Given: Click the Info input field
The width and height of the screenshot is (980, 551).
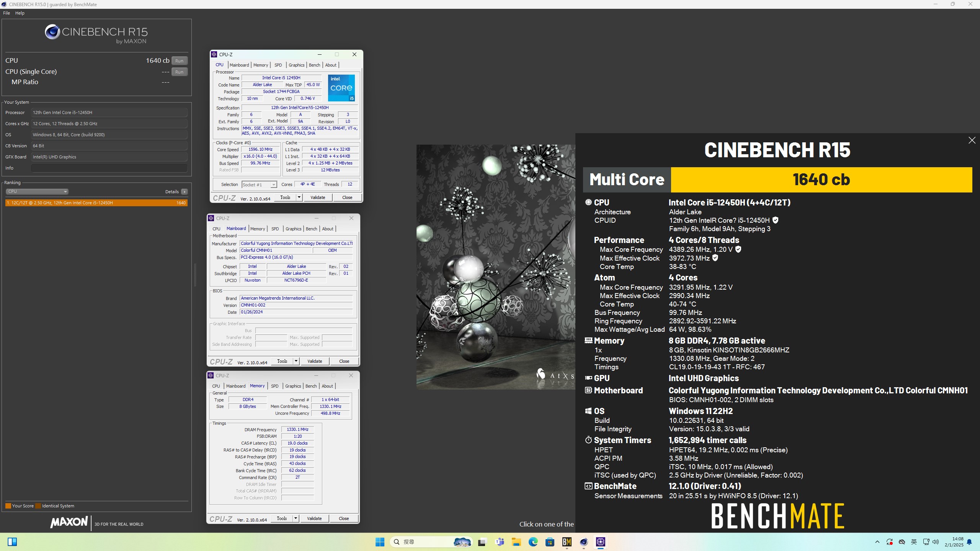Looking at the screenshot, I should (109, 168).
